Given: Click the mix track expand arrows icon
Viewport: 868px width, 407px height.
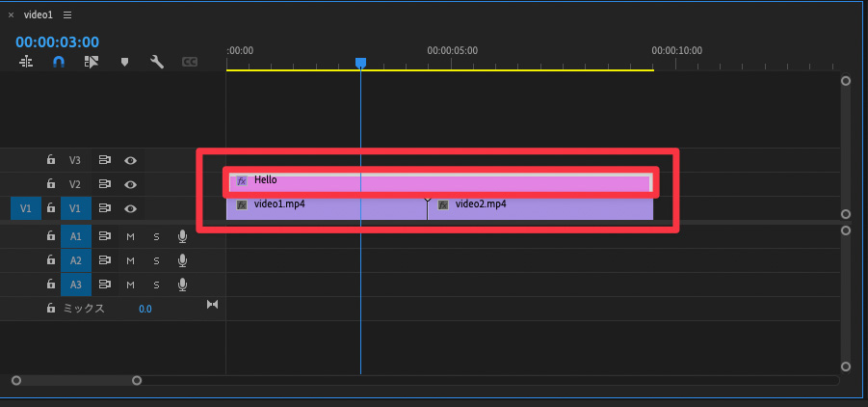Looking at the screenshot, I should [x=213, y=305].
